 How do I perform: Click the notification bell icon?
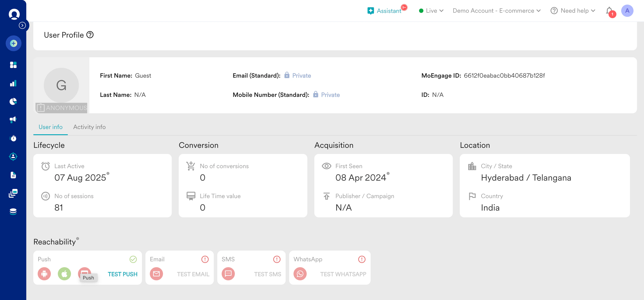click(609, 11)
